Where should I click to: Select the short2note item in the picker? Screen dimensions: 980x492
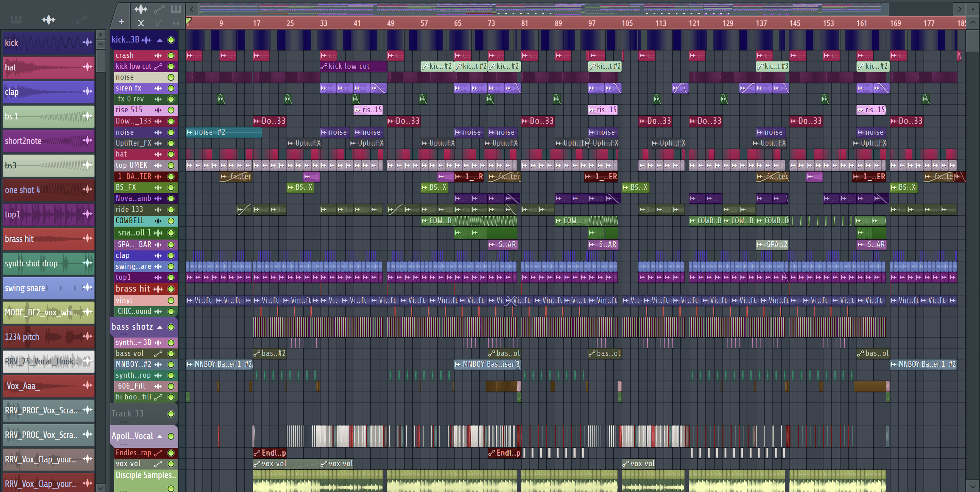49,141
